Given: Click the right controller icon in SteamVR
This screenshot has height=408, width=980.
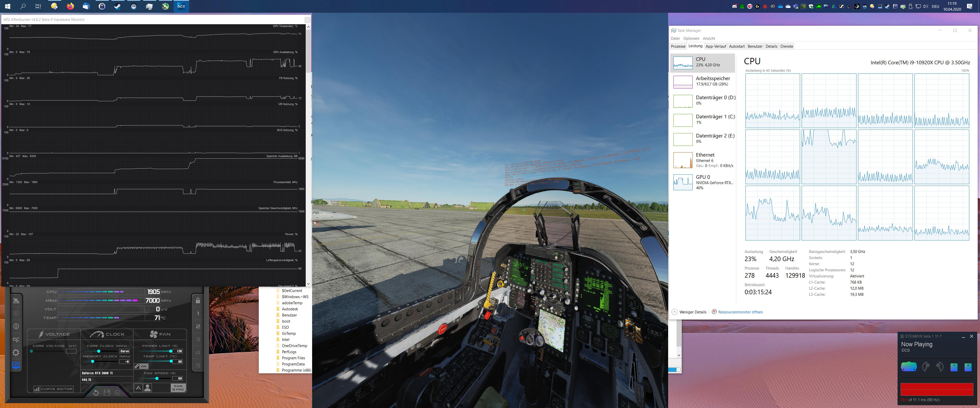Looking at the screenshot, I should [x=940, y=367].
